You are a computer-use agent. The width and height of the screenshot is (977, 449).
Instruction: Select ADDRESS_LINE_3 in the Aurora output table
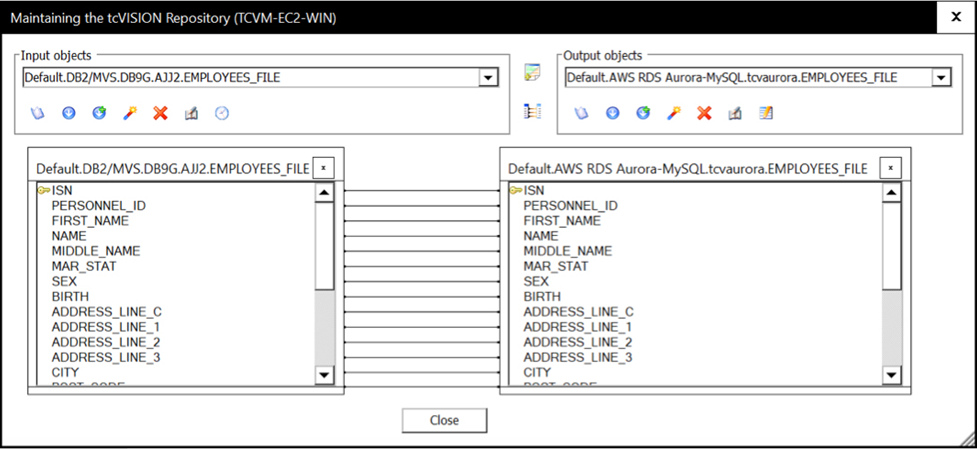pos(578,357)
